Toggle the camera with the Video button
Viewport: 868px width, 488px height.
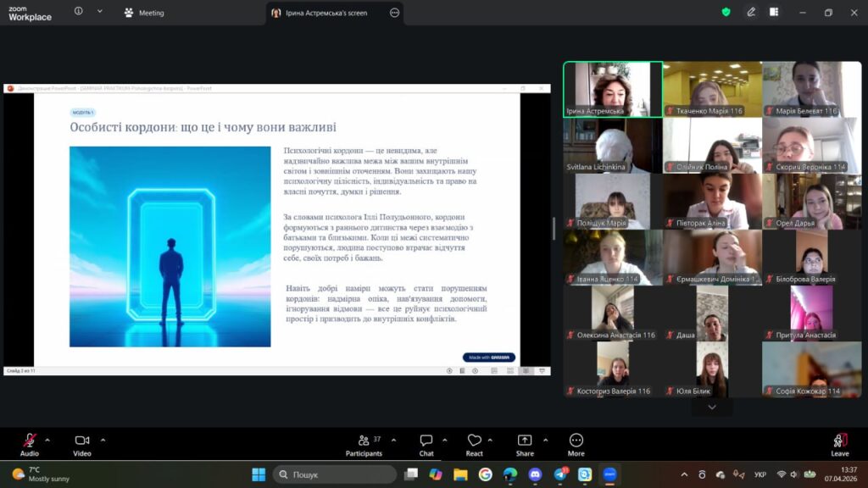(x=82, y=441)
